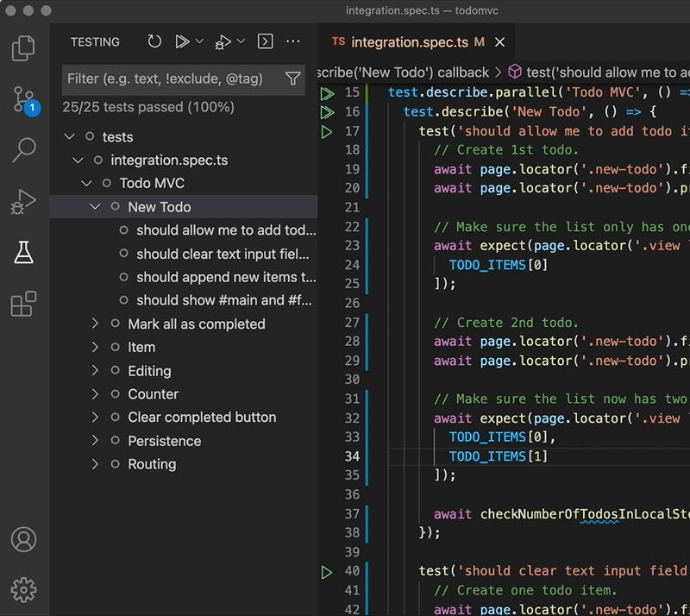Click test status circle beside Counter
Image resolution: width=690 pixels, height=616 pixels.
click(116, 393)
